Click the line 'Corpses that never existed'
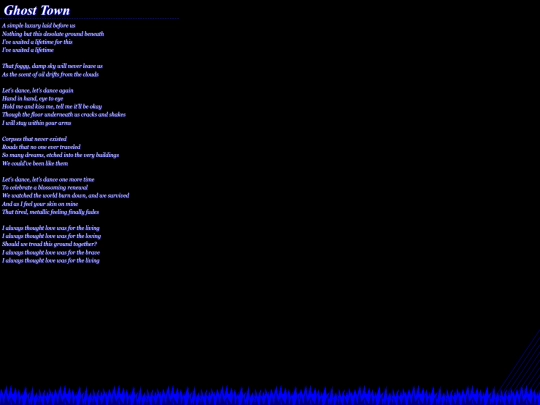This screenshot has width=540, height=405. tap(34, 139)
